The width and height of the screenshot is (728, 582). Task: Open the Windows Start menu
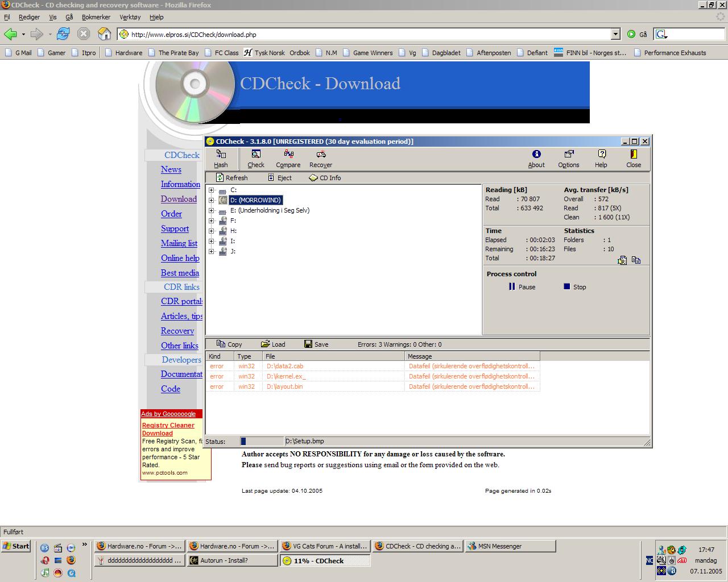[16, 546]
